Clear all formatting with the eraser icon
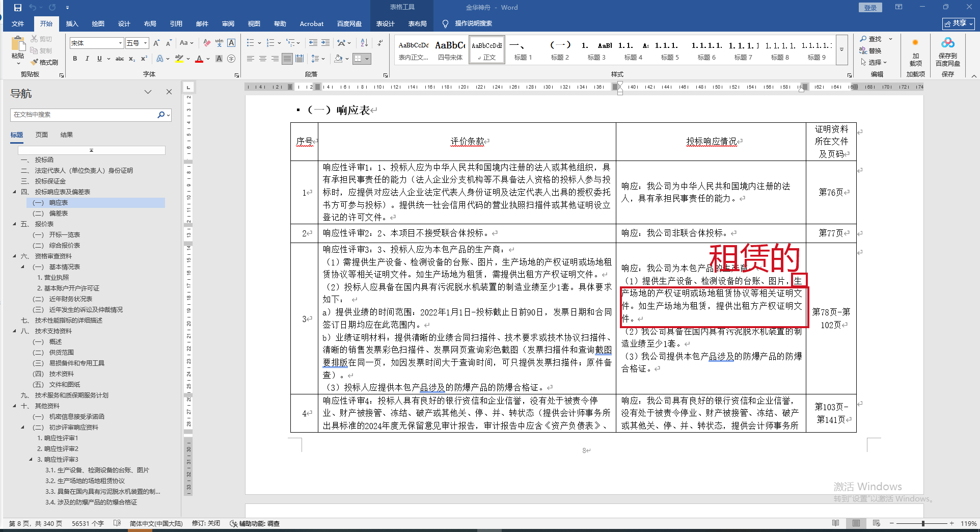This screenshot has height=532, width=980. (x=206, y=43)
